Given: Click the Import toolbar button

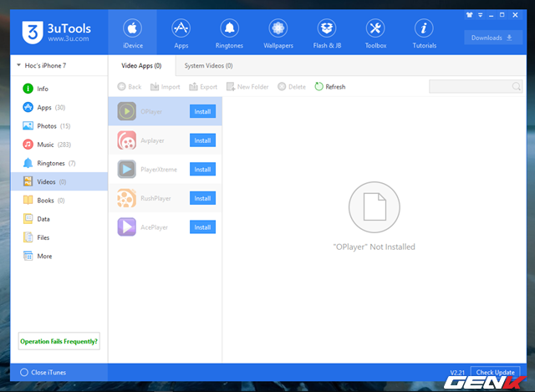Looking at the screenshot, I should (166, 87).
